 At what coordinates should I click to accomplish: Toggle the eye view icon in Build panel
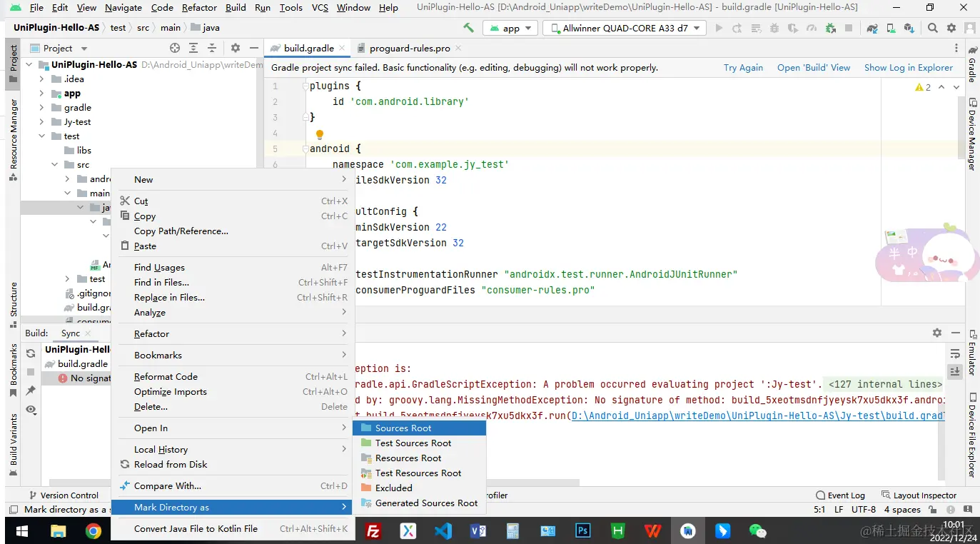click(31, 409)
